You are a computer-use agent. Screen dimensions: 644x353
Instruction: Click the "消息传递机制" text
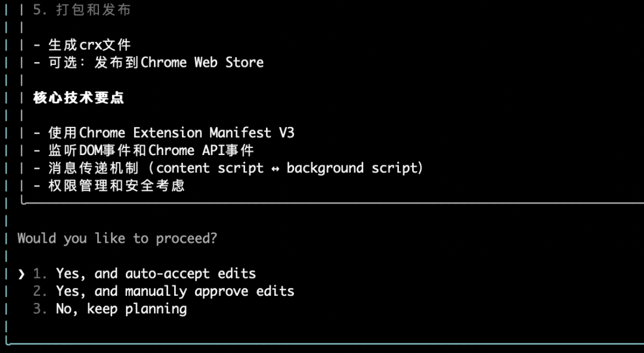[93, 168]
